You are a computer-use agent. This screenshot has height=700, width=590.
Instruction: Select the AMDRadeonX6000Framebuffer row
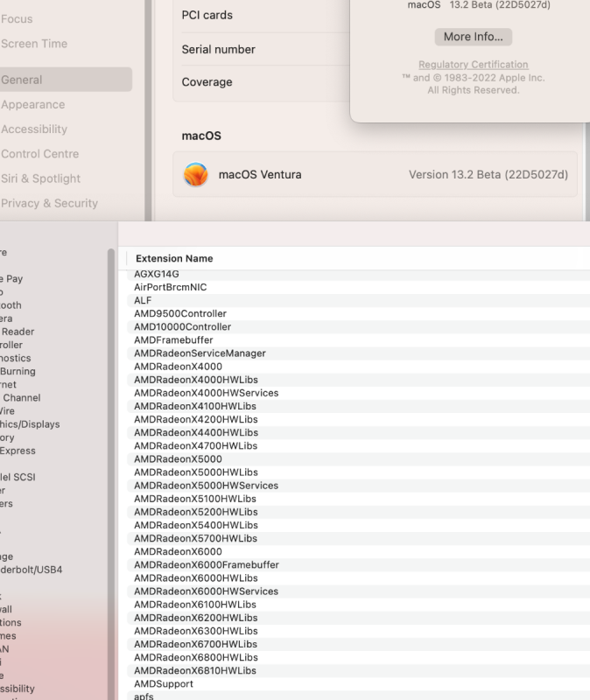coord(358,564)
